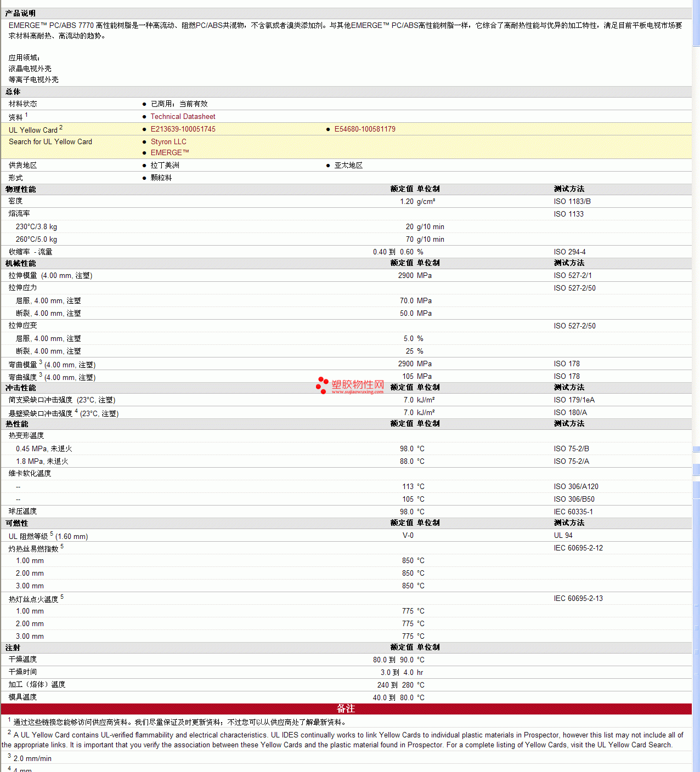Select the 液晶电视外壳 application line
The height and width of the screenshot is (772, 700).
click(x=30, y=69)
